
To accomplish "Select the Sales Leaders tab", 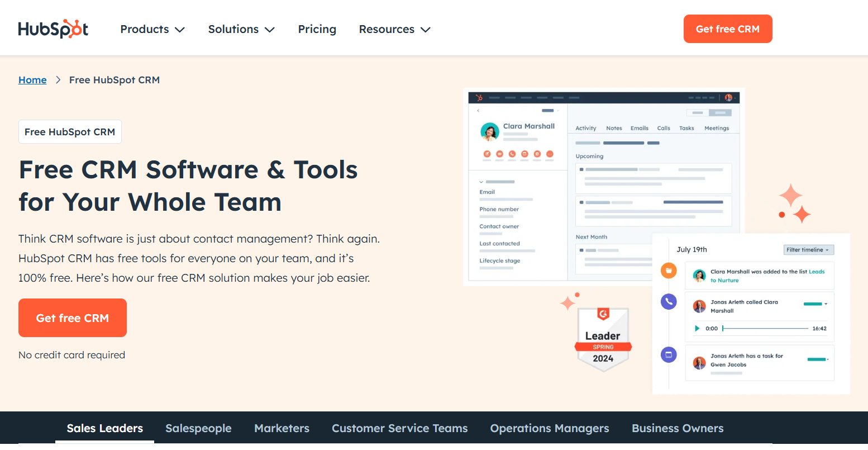I will click(105, 428).
